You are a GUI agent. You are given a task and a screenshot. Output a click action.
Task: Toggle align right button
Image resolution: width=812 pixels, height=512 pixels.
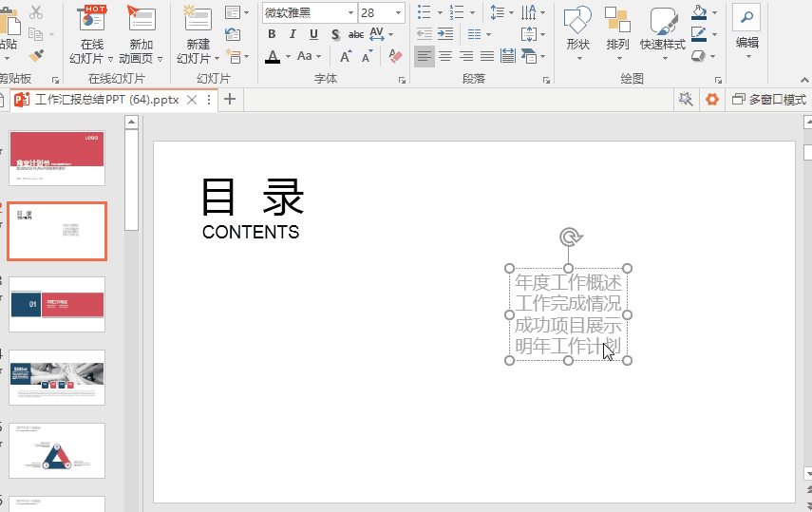pyautogui.click(x=466, y=56)
